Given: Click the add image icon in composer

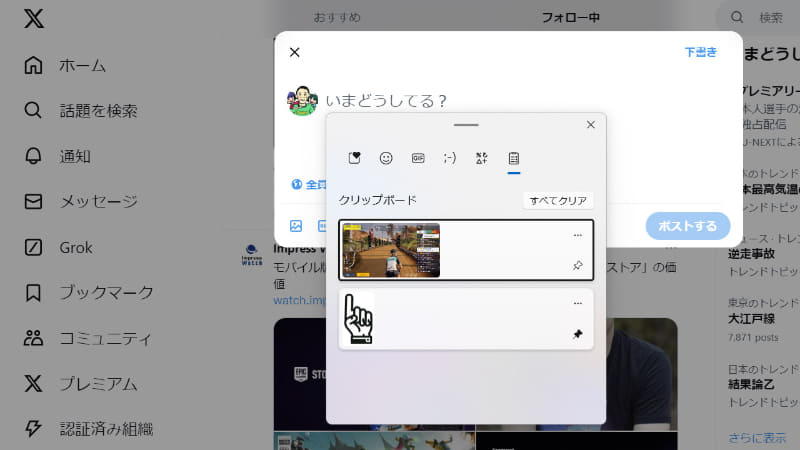Looking at the screenshot, I should pos(296,226).
